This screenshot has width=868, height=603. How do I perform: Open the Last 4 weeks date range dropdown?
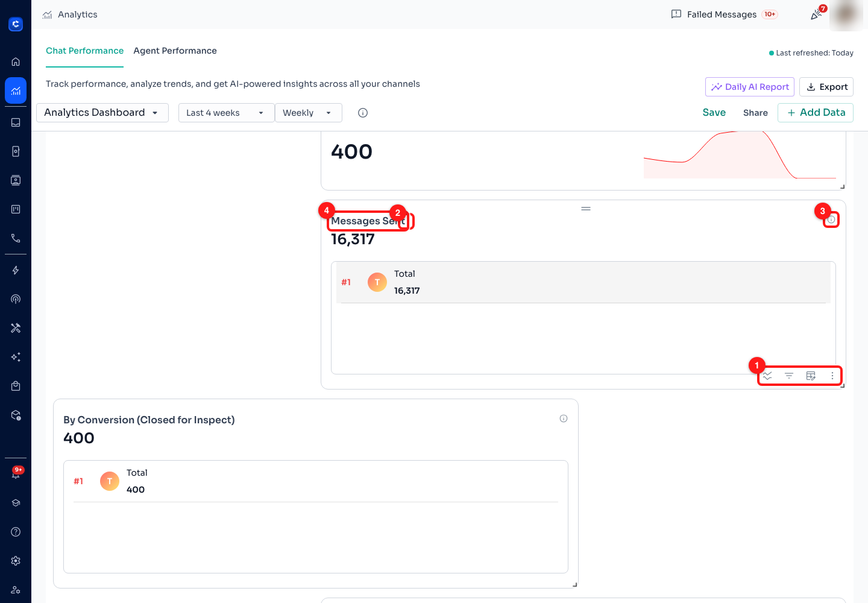(227, 113)
